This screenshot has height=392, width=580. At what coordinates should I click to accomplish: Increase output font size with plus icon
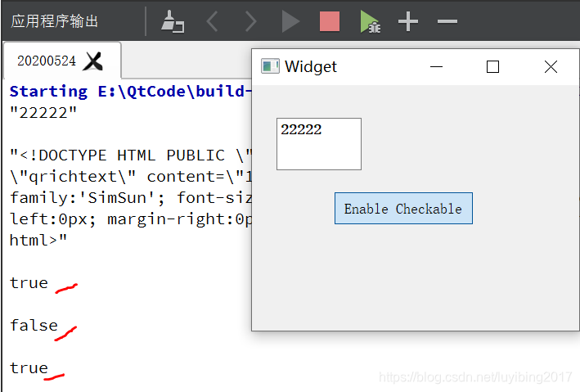[x=408, y=22]
